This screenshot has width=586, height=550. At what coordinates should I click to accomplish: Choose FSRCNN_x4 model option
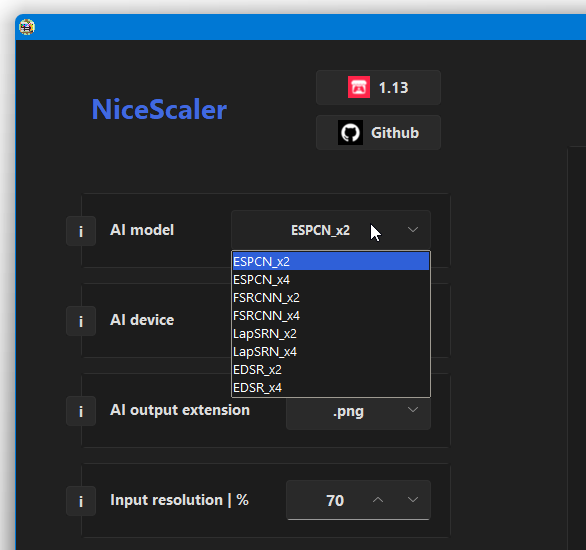point(331,316)
